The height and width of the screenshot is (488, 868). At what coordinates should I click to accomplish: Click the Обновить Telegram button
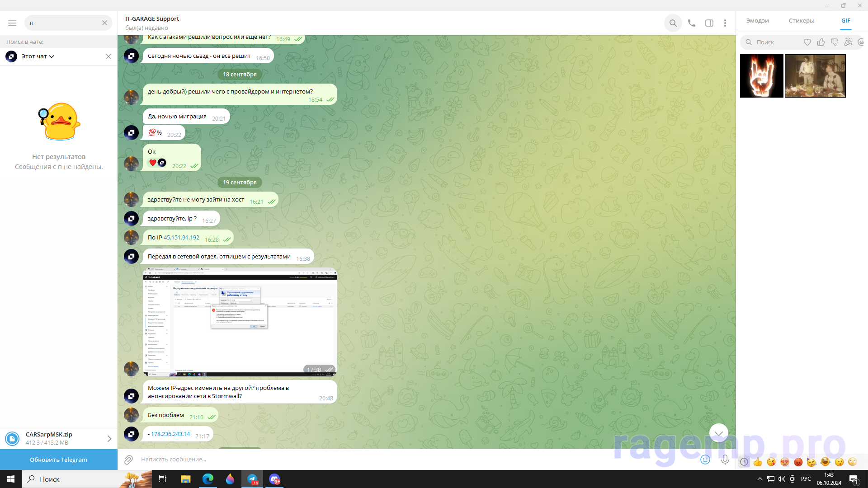pyautogui.click(x=59, y=460)
